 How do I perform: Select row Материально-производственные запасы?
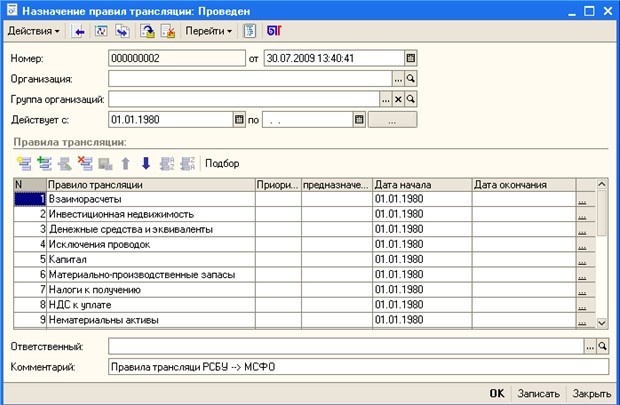(304, 274)
